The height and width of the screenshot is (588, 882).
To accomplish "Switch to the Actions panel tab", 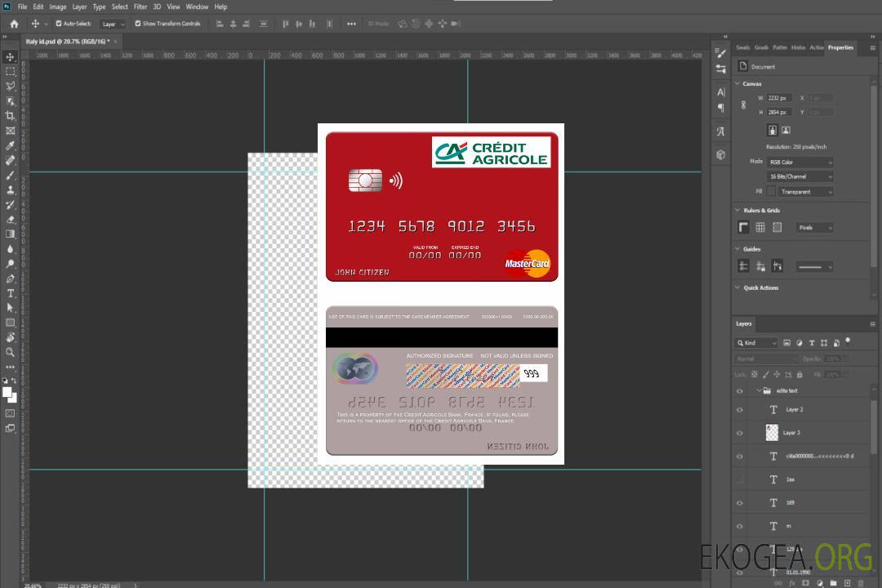I will pyautogui.click(x=816, y=48).
